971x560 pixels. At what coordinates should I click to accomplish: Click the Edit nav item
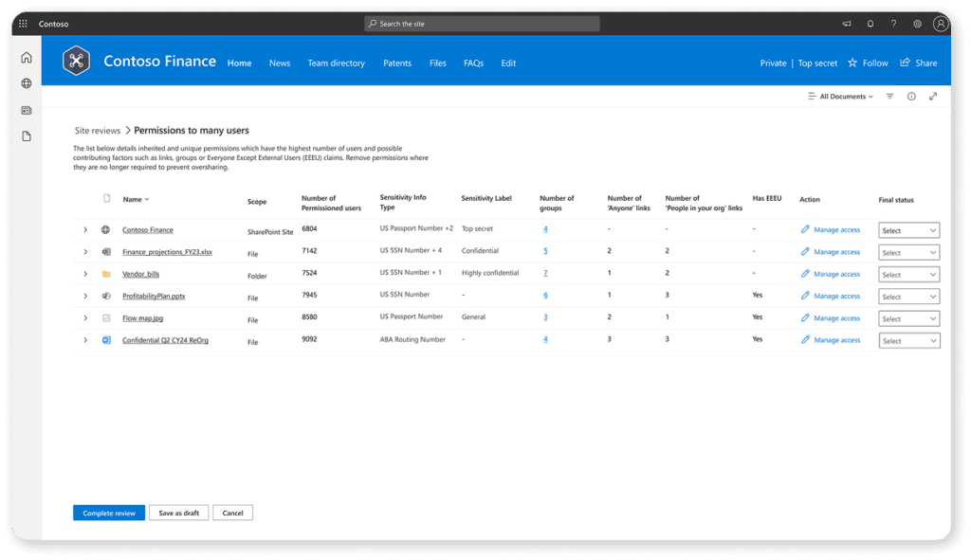point(508,63)
